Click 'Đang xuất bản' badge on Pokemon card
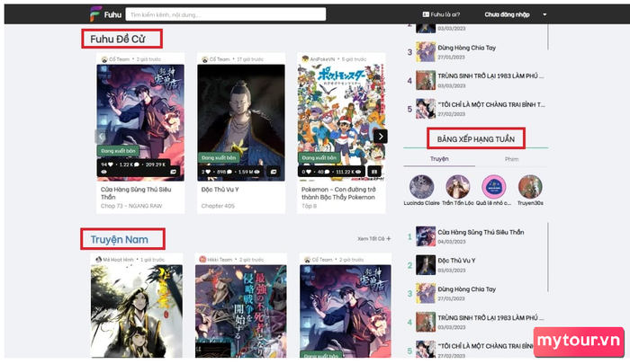Viewport: 630px width, 364px height. coord(319,157)
